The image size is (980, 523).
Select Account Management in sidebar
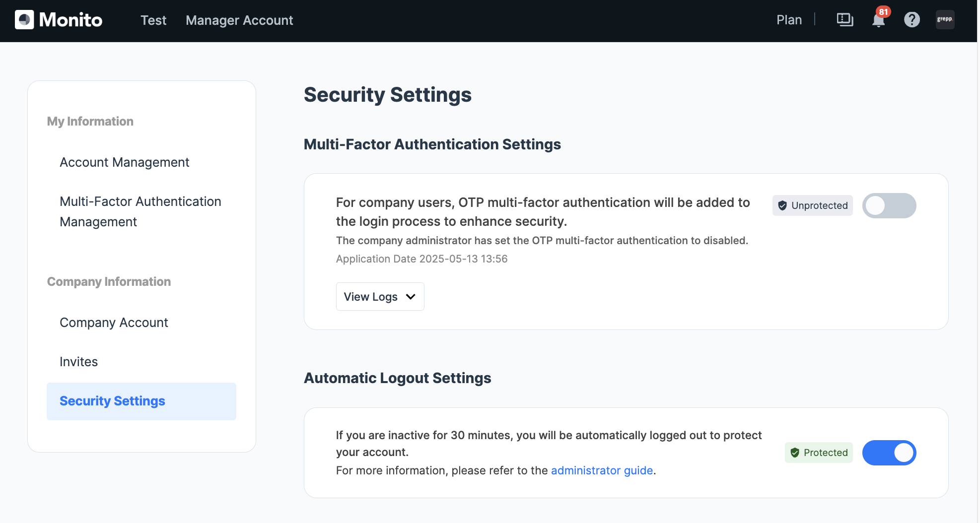click(124, 162)
